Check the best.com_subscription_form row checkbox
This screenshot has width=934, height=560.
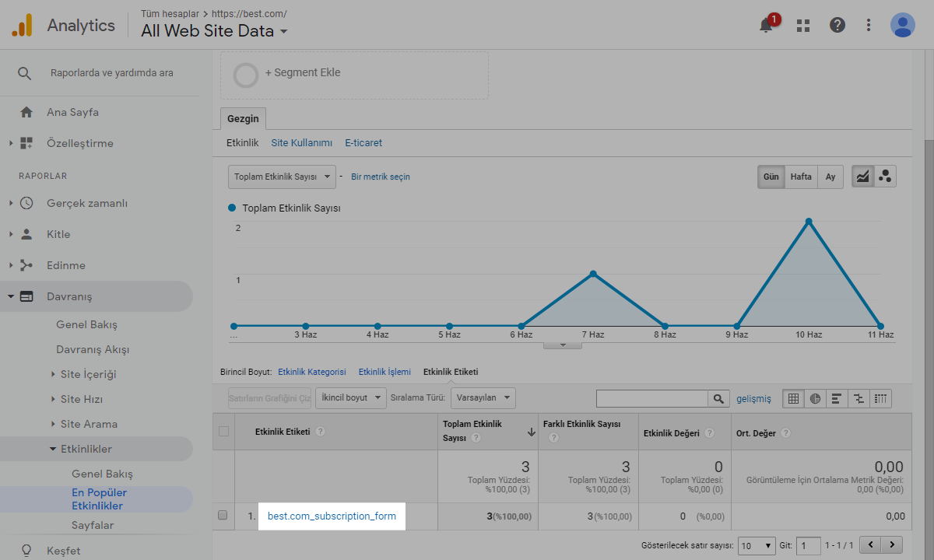[223, 516]
